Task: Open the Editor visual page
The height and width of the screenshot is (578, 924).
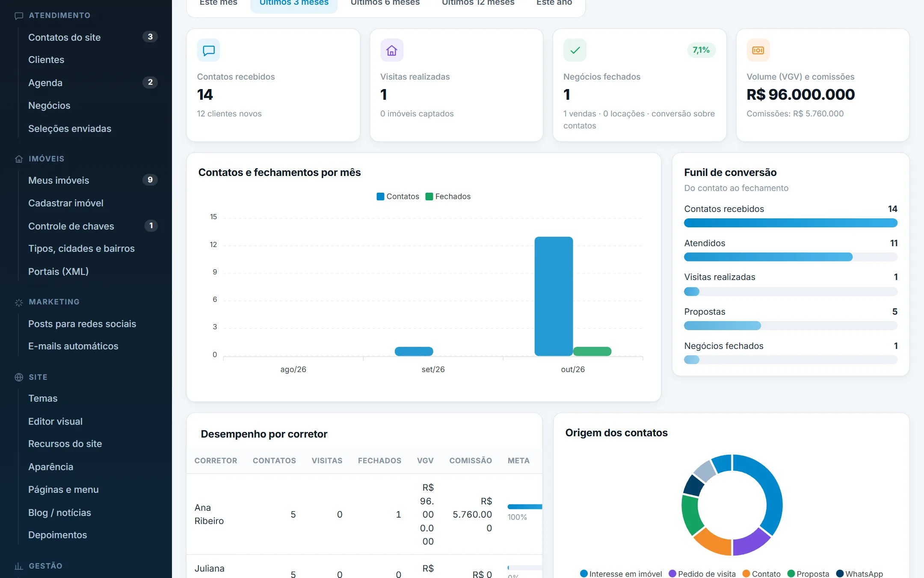Action: click(x=56, y=422)
